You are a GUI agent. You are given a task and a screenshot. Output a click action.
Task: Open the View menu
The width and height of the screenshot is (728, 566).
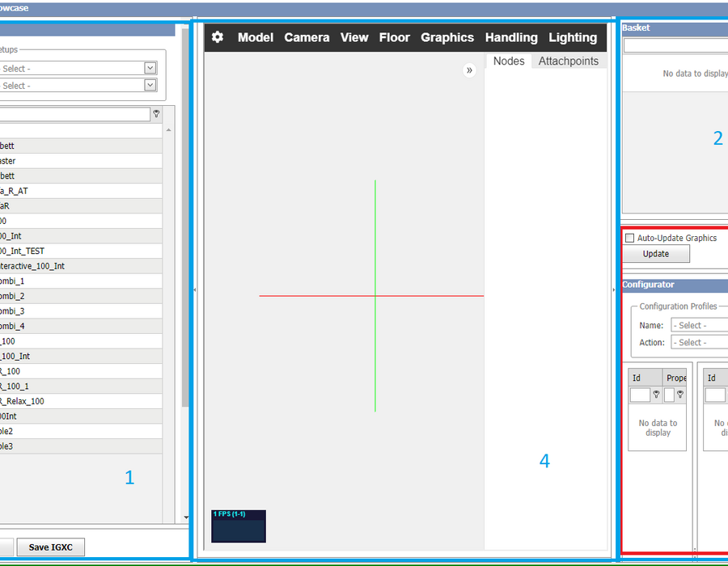354,37
